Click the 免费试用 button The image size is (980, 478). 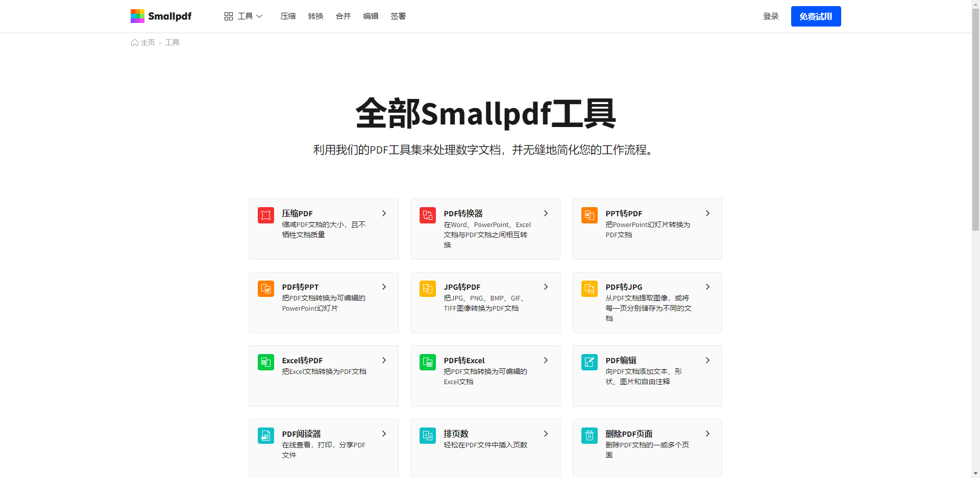[x=815, y=16]
